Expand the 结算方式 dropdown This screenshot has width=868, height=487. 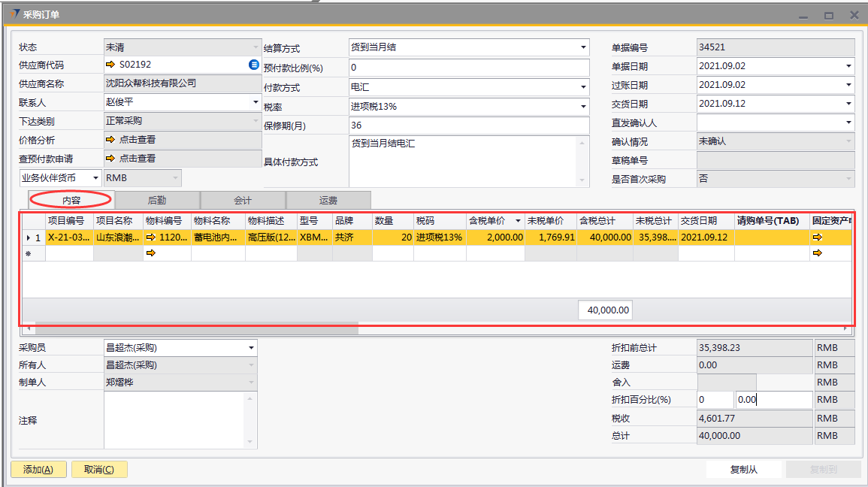click(x=583, y=47)
